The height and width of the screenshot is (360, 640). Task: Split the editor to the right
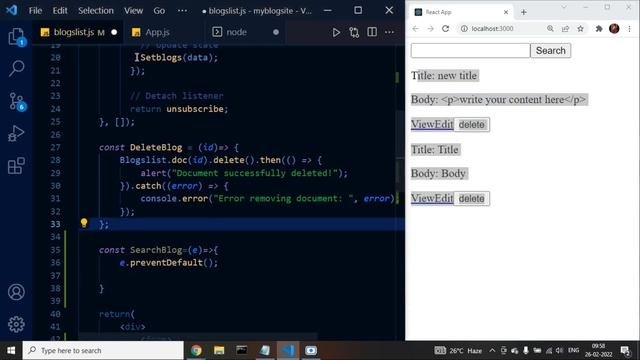pyautogui.click(x=372, y=32)
